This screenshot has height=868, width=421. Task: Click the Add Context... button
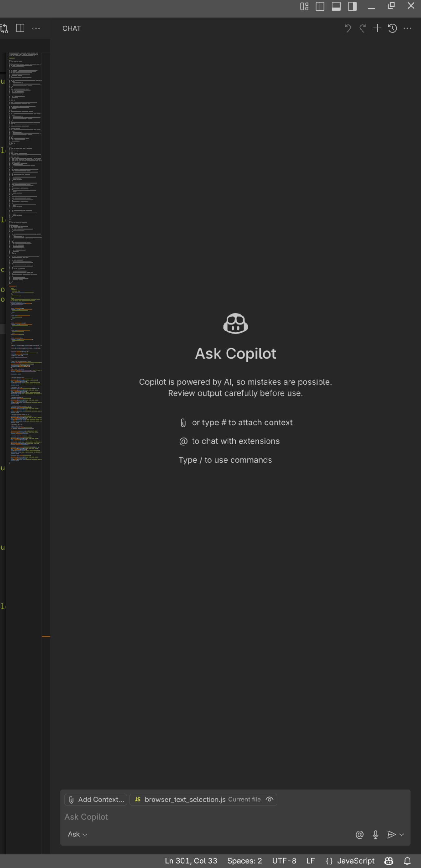click(96, 799)
